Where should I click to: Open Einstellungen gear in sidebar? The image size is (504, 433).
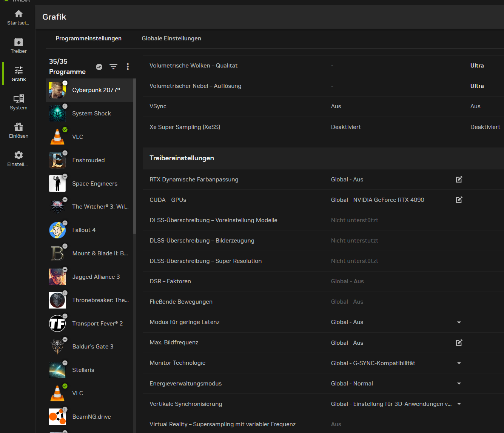tap(18, 159)
